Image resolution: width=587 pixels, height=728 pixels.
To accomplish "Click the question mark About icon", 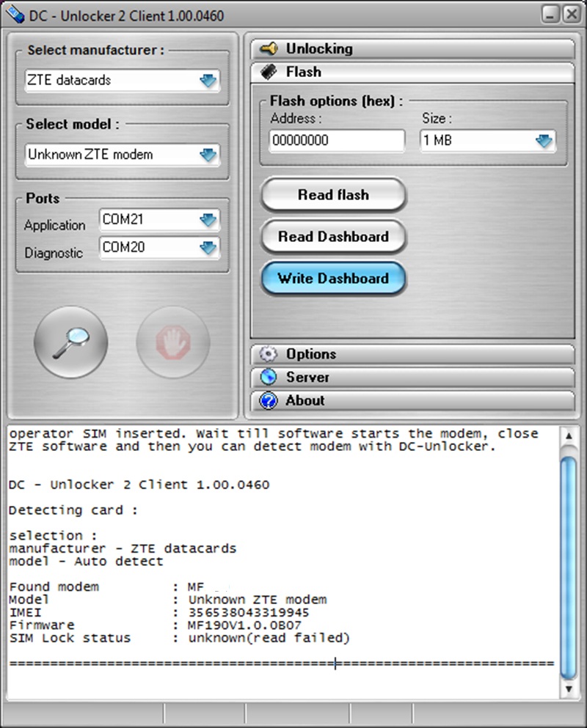I will click(269, 401).
